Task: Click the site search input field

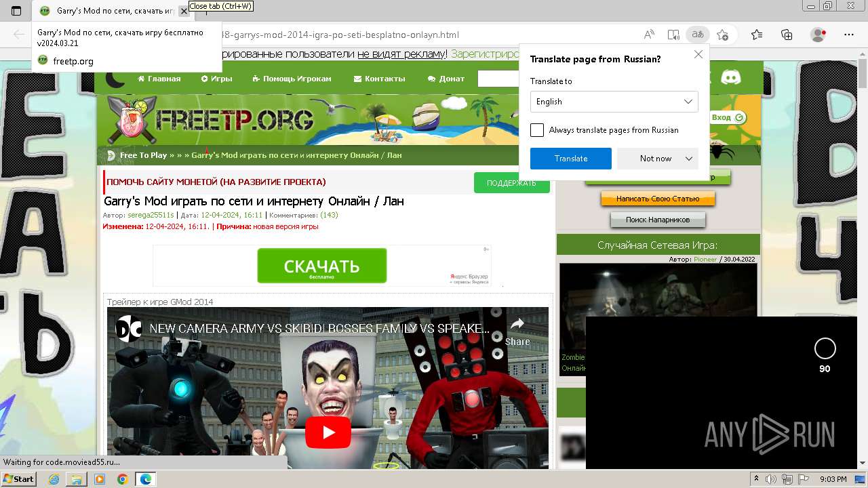Action: pyautogui.click(x=498, y=79)
